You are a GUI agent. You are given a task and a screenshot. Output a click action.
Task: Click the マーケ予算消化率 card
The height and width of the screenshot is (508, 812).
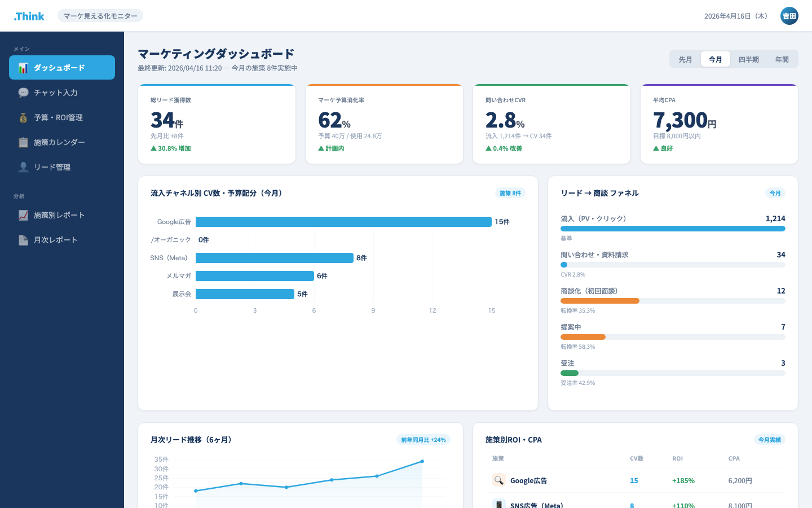[x=384, y=124]
